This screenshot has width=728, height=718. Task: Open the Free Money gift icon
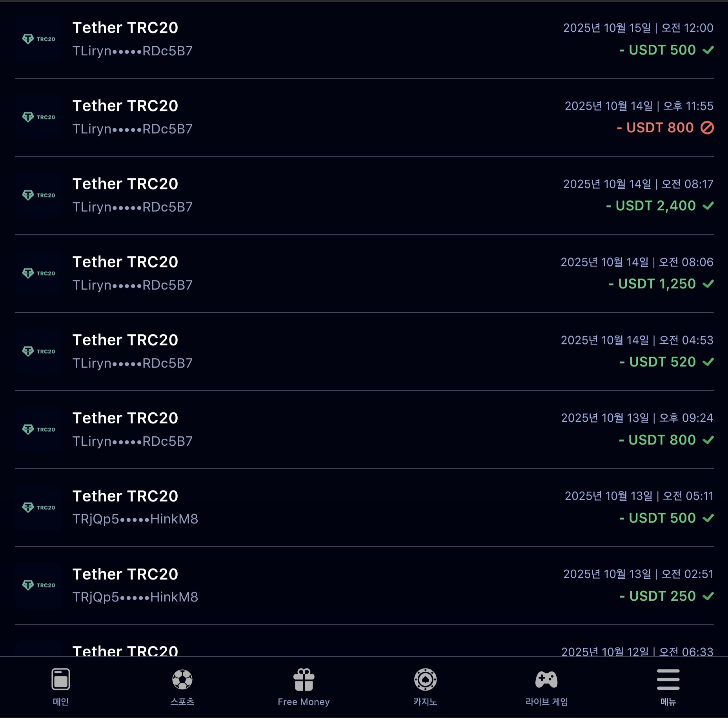[304, 679]
